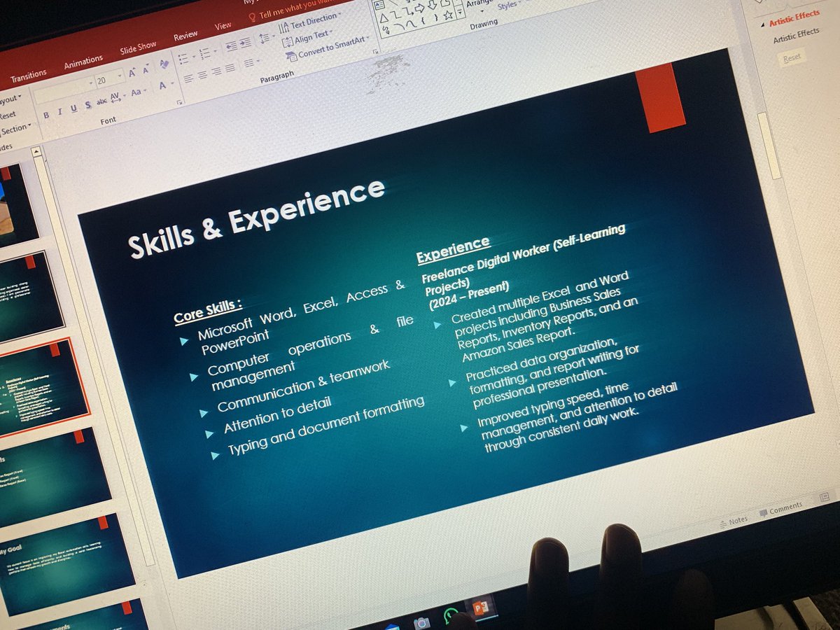Justify text in Paragraph group
Image resolution: width=840 pixels, height=630 pixels.
point(230,67)
